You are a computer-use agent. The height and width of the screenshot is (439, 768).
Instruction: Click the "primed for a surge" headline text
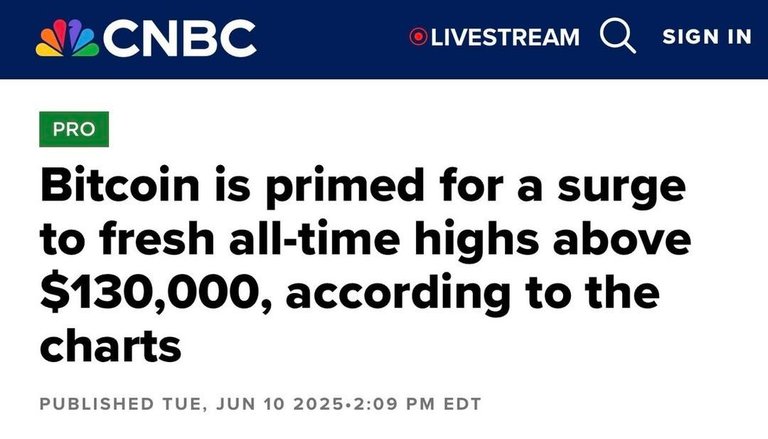476,187
